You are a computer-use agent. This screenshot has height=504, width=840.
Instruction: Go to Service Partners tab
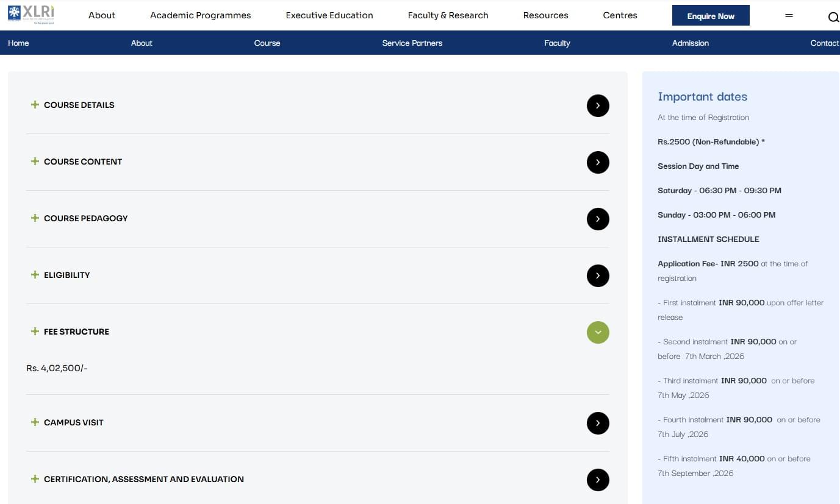[412, 43]
